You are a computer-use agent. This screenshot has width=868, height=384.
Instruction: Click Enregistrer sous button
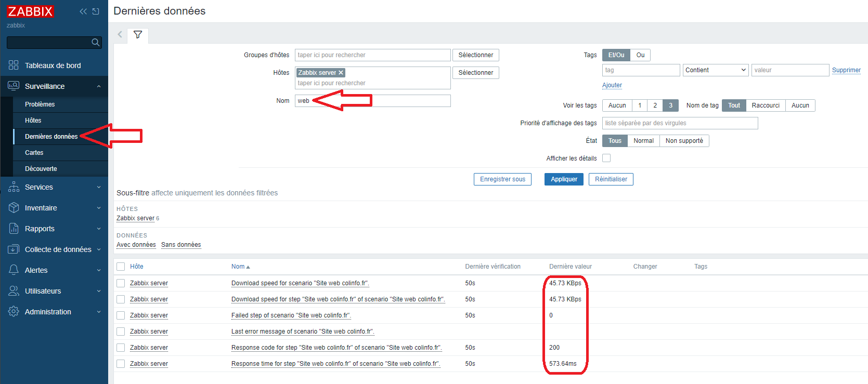502,179
